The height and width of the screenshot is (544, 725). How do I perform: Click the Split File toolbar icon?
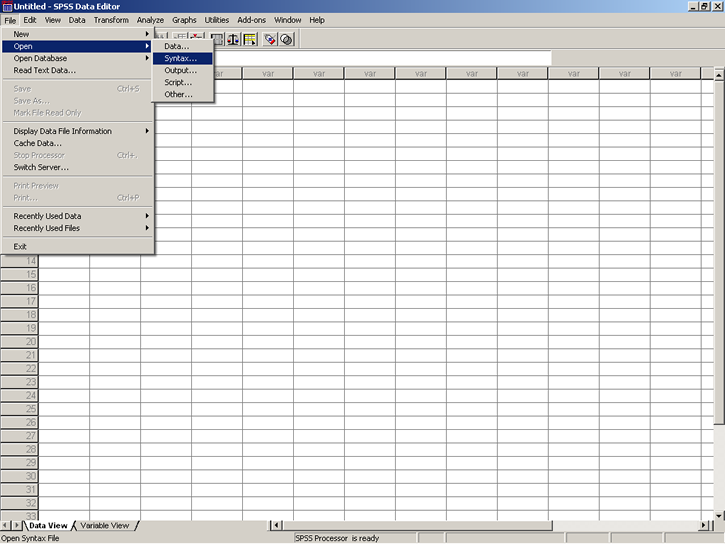(x=217, y=39)
